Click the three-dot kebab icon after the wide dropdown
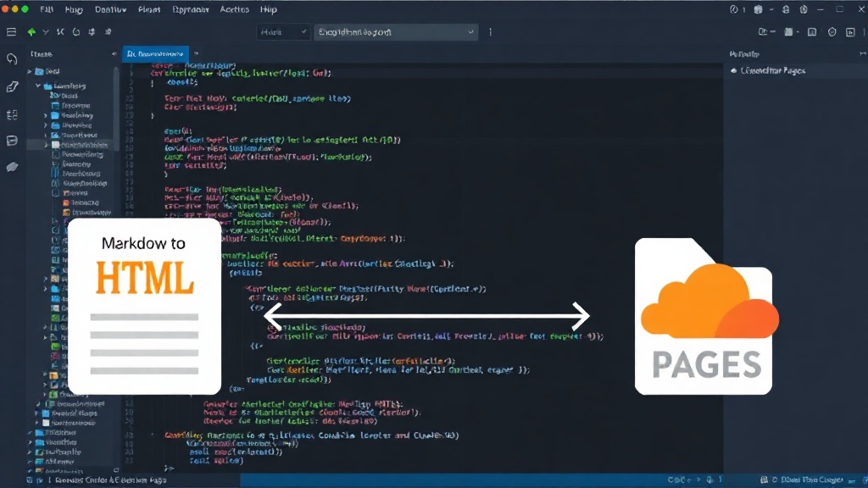 pyautogui.click(x=491, y=32)
